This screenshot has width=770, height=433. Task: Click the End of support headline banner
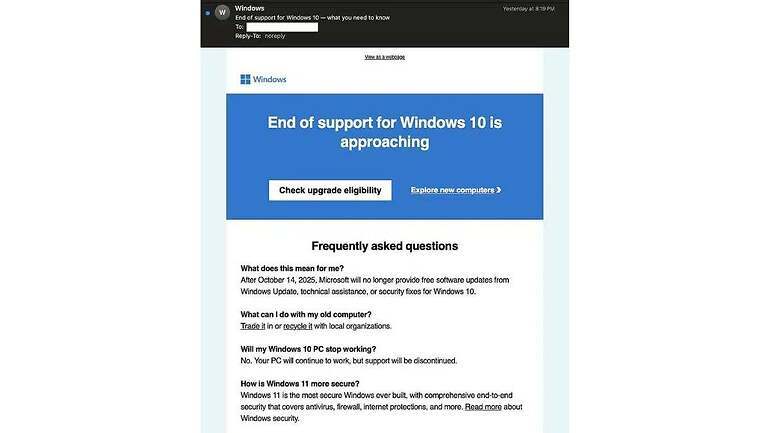click(385, 132)
